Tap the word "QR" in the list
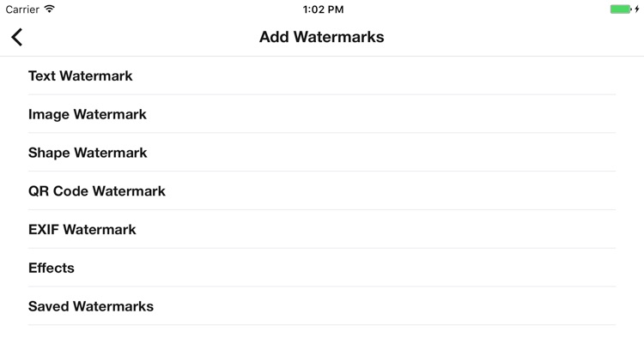The width and height of the screenshot is (644, 362). [x=39, y=191]
